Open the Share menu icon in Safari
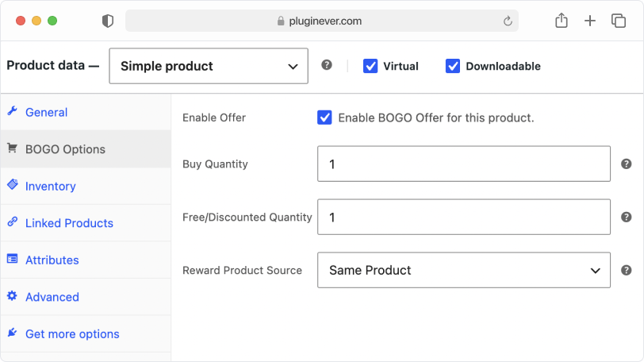Screen dimensions: 644x362 point(562,21)
